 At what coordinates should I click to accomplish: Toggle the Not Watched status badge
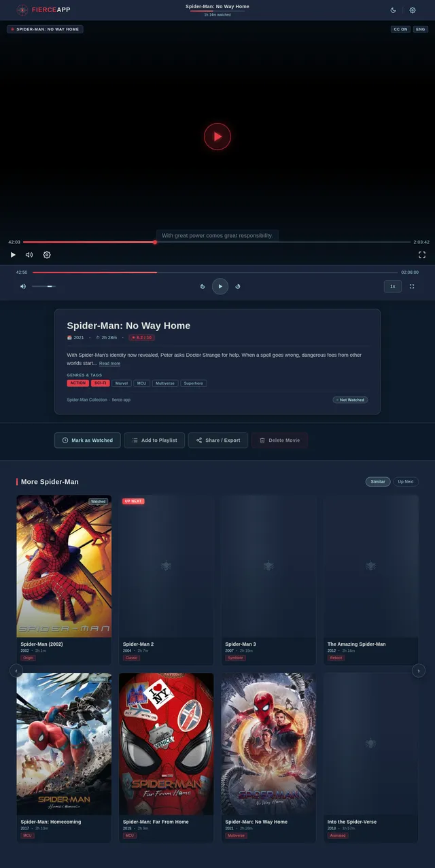[x=350, y=400]
